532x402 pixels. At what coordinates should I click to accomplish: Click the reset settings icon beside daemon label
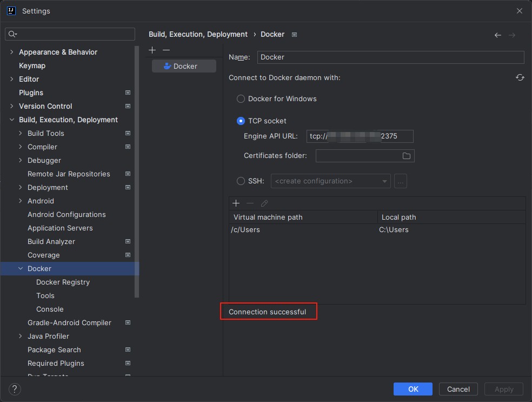tap(520, 78)
